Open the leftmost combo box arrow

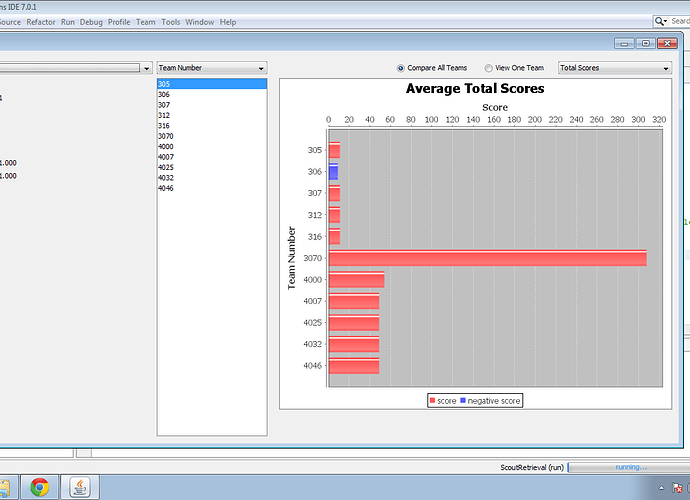[147, 68]
